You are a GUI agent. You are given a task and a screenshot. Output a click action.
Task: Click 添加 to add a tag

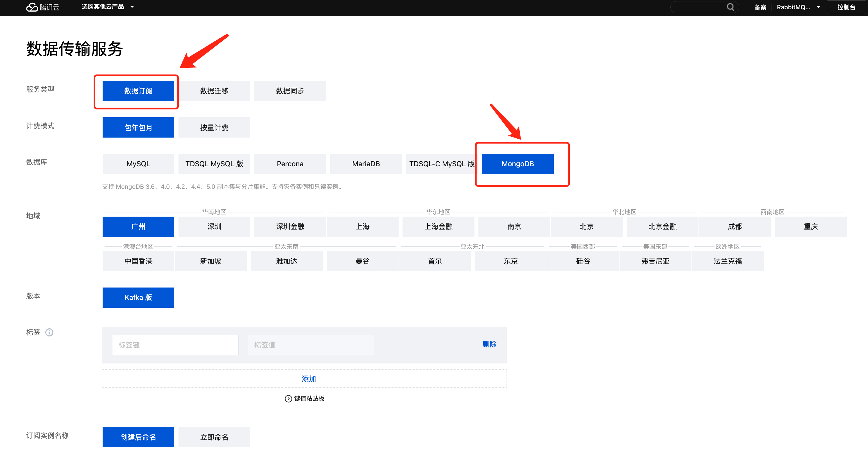click(308, 379)
